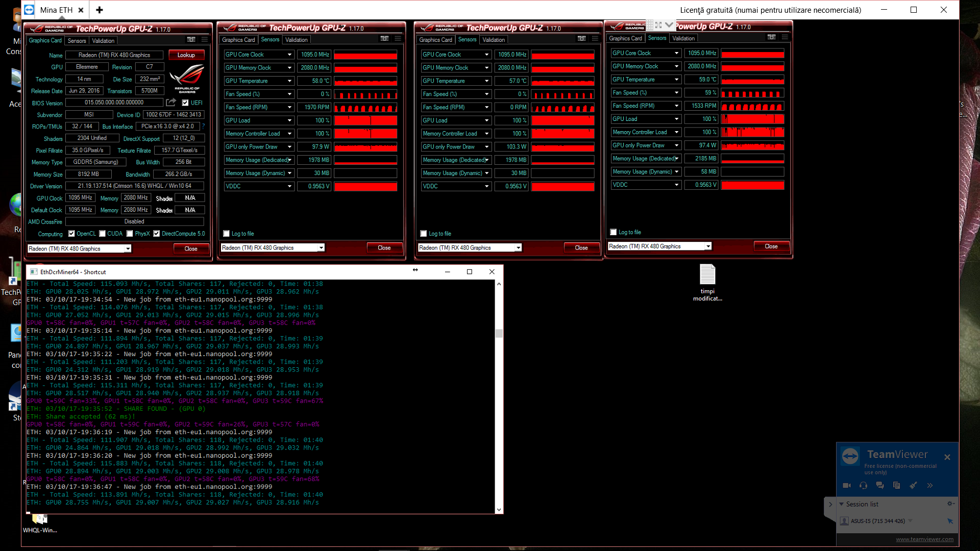
Task: Close the TeamViewer side panel with X
Action: [947, 457]
